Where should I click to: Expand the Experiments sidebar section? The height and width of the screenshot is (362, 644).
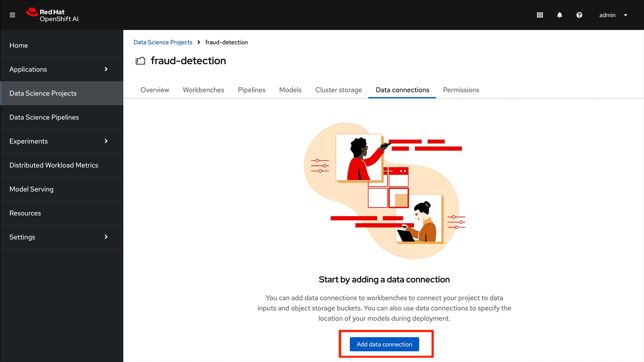click(x=28, y=141)
